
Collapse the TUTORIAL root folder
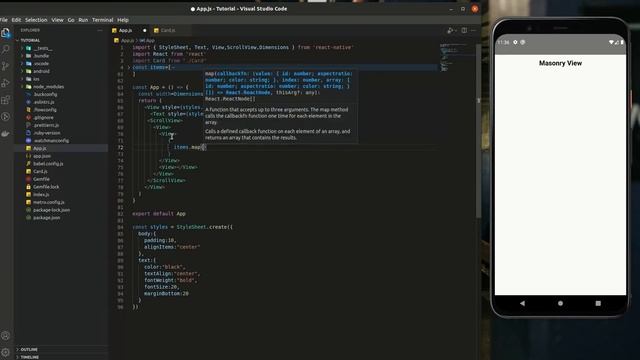(x=30, y=40)
